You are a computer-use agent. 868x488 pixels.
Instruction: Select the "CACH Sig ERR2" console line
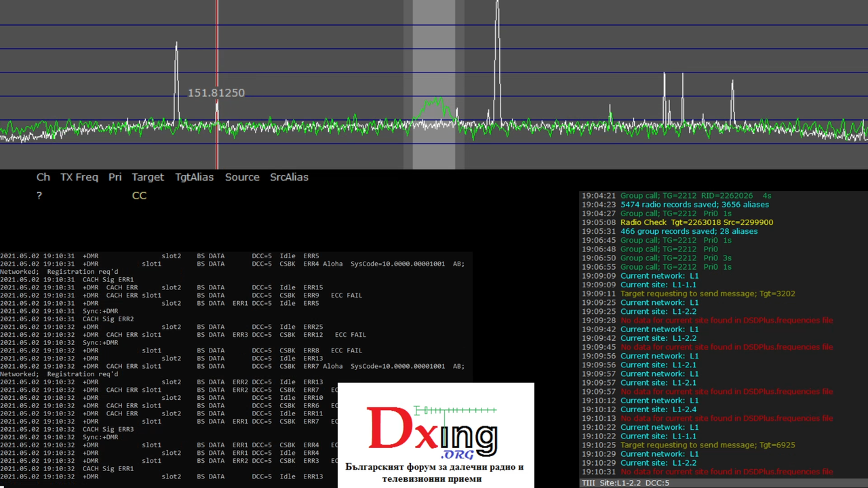[67, 319]
